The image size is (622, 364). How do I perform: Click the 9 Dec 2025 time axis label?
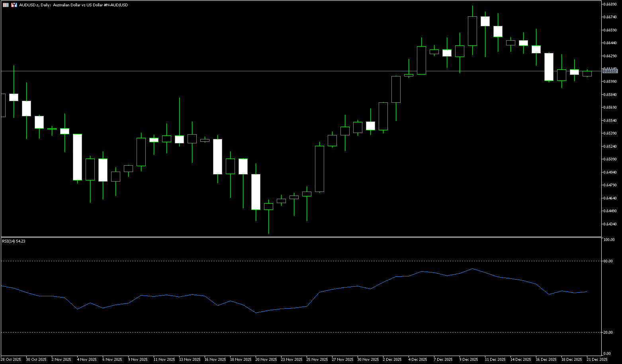tap(468, 360)
